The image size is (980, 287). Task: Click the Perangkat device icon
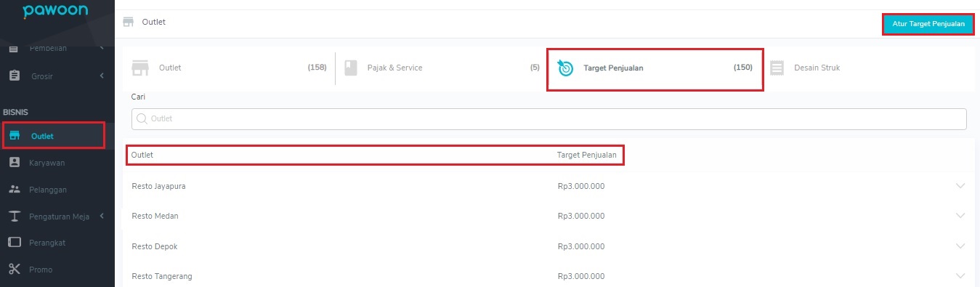[x=14, y=242]
